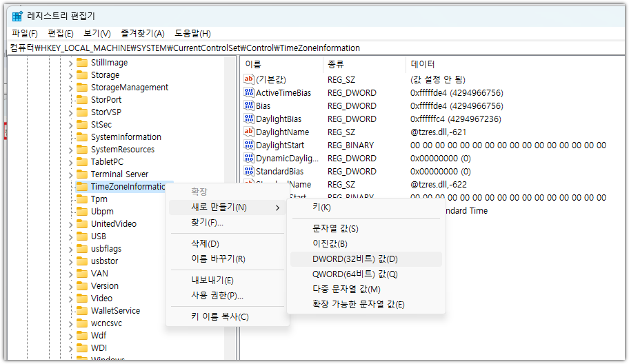Expand the usbflags key arrow
This screenshot has width=629, height=364.
click(70, 249)
